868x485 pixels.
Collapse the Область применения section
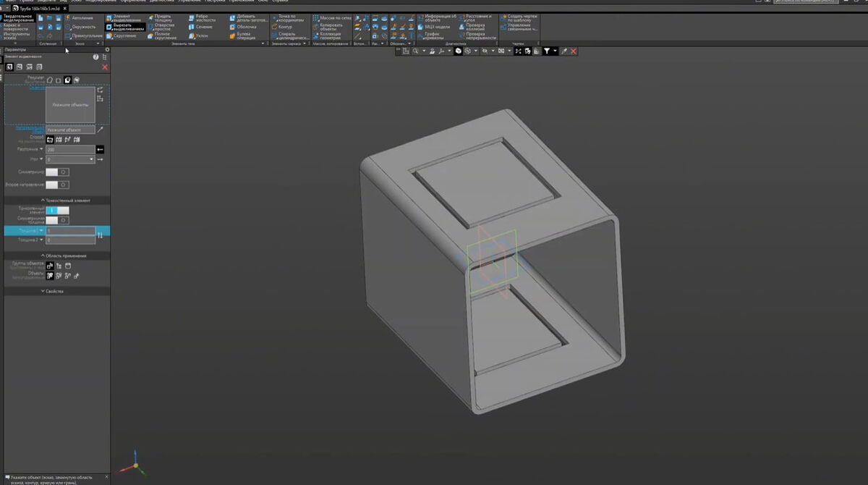(64, 256)
